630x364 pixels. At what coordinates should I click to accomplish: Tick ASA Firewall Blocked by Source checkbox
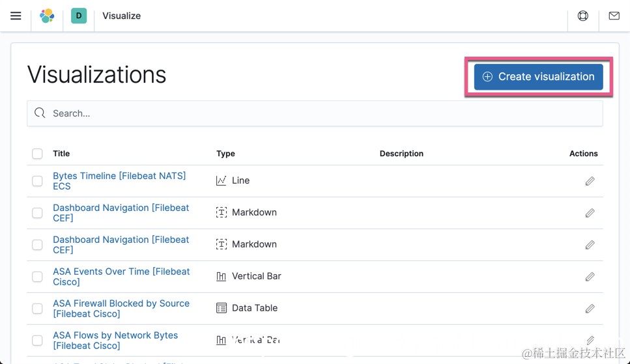(37, 309)
